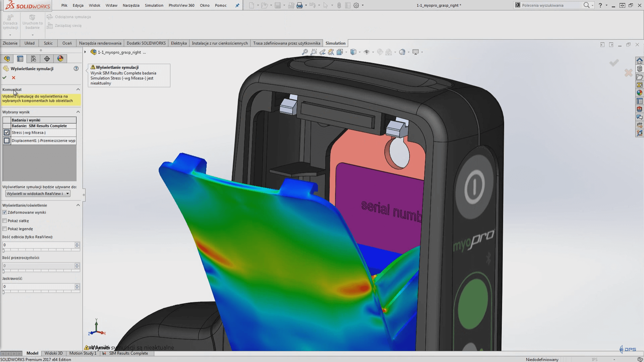Switch to FeatureManager design tree tab
Image resolution: width=644 pixels, height=362 pixels.
click(x=7, y=59)
